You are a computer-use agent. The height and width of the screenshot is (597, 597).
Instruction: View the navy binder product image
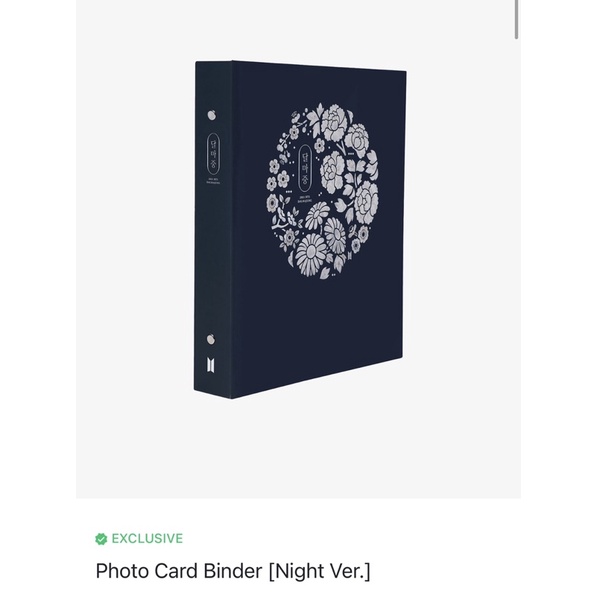click(300, 230)
